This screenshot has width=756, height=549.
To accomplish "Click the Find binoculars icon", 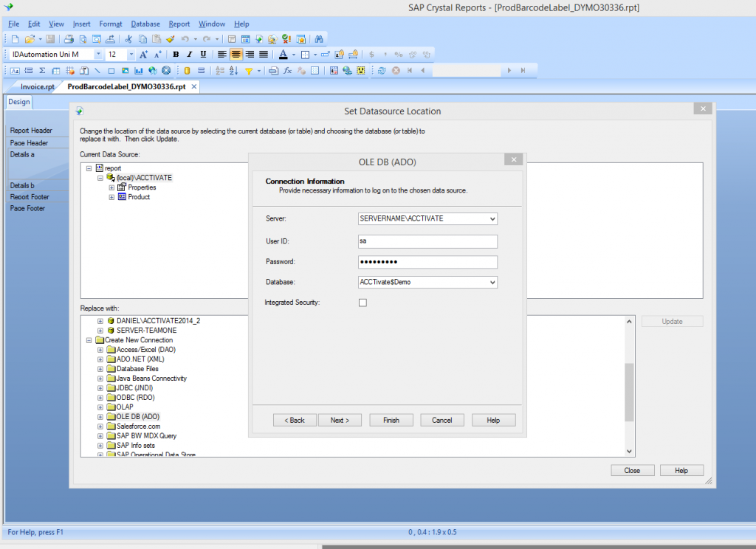I will click(319, 39).
